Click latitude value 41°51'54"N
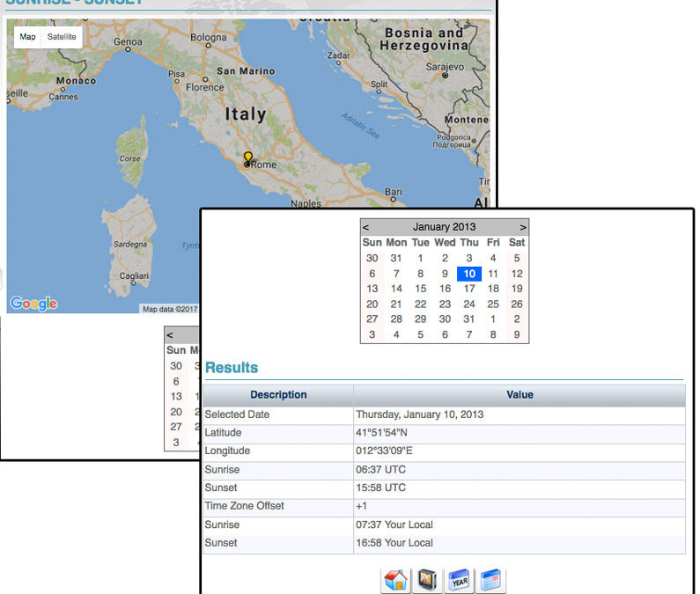The image size is (700, 594). (381, 433)
